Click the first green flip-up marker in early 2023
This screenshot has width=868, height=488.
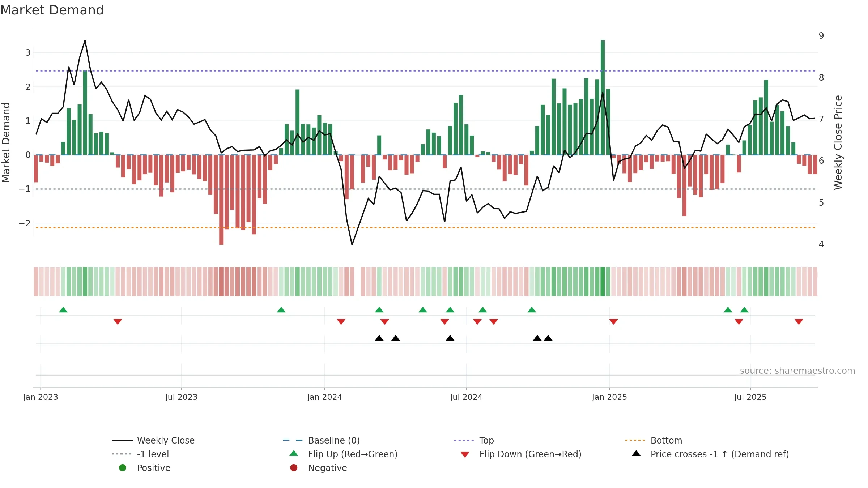click(63, 310)
